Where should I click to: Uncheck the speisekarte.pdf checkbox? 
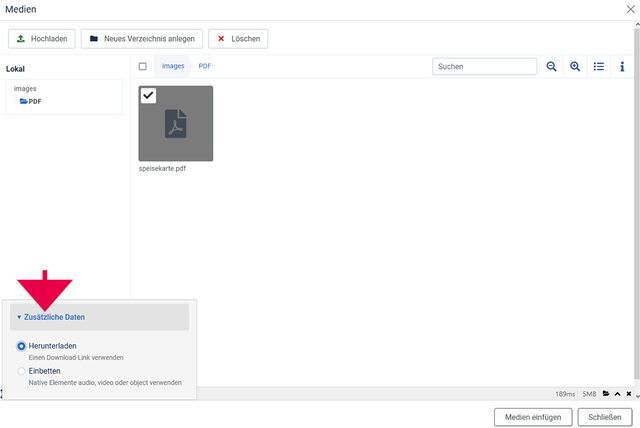point(148,95)
